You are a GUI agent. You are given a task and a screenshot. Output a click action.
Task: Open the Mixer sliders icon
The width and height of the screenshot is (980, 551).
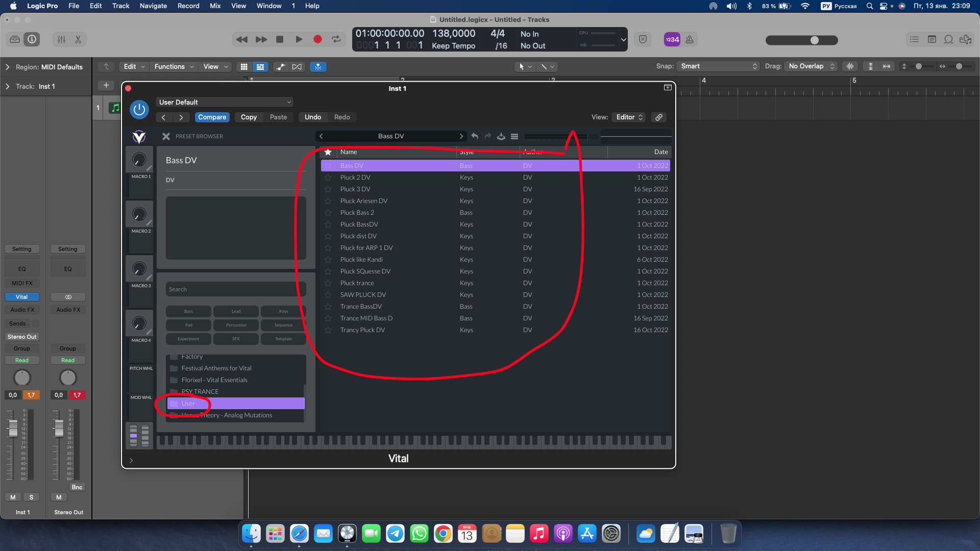pyautogui.click(x=61, y=39)
